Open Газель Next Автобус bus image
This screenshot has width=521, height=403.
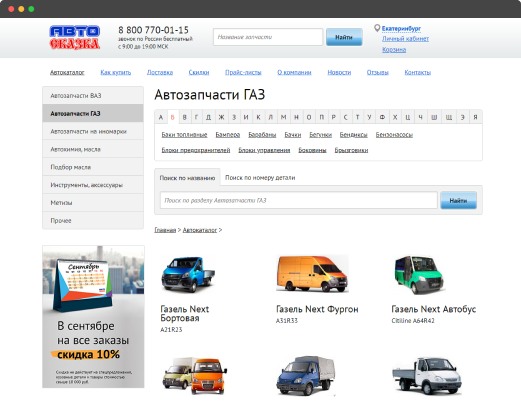click(419, 274)
